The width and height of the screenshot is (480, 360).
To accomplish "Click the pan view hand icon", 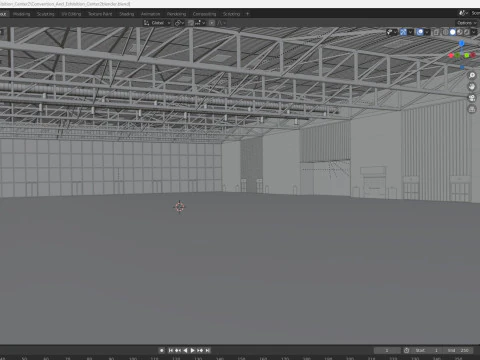I will pyautogui.click(x=472, y=87).
